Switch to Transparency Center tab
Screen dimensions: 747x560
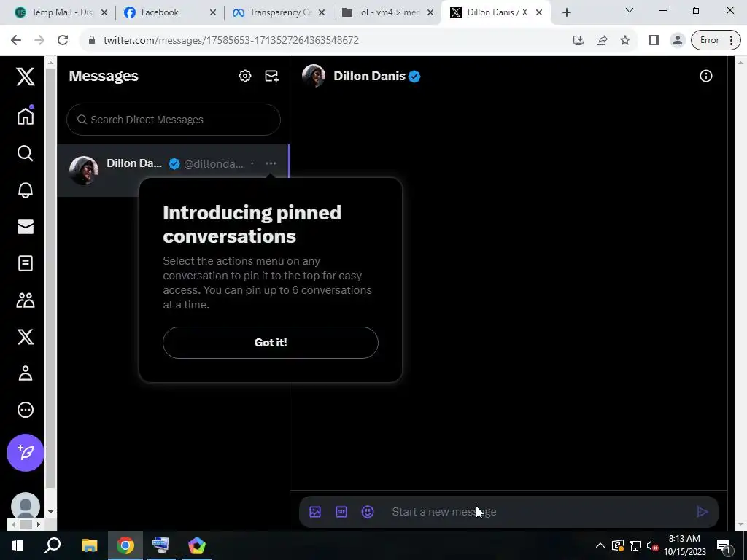pyautogui.click(x=278, y=12)
